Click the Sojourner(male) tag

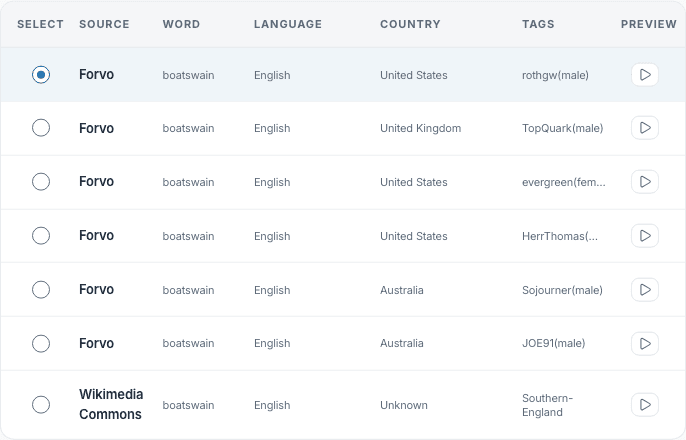coord(562,290)
